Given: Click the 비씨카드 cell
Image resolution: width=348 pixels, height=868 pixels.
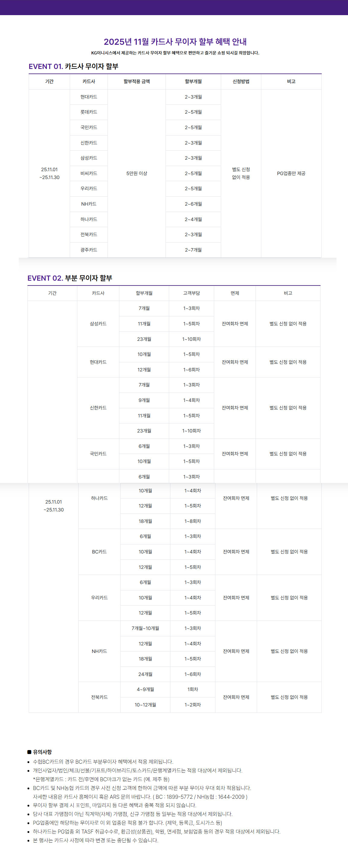Looking at the screenshot, I should click(x=89, y=174).
